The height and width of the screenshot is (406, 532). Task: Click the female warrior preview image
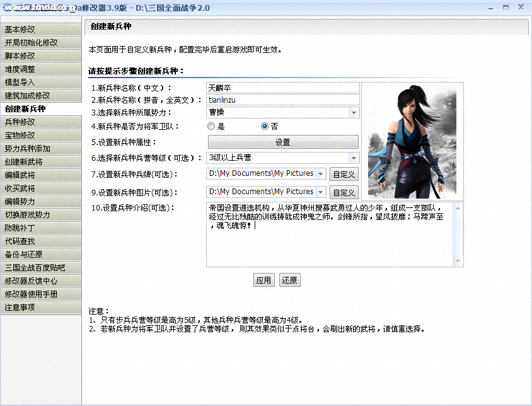412,141
